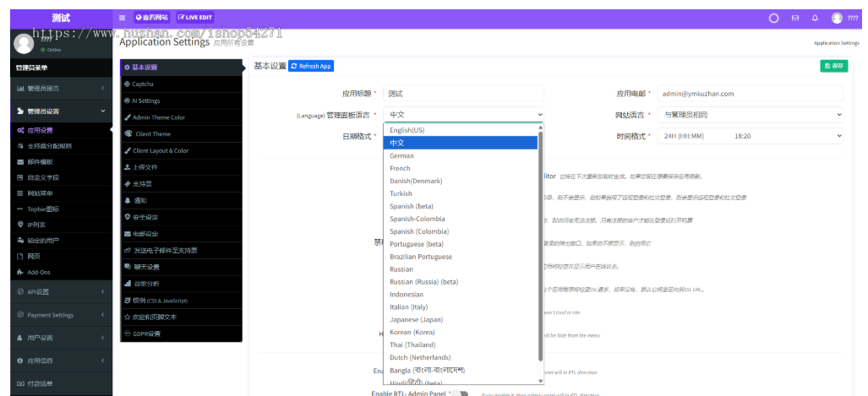The image size is (868, 396).
Task: Open the 发送电子邮件至支持票 tab
Action: pyautogui.click(x=181, y=251)
